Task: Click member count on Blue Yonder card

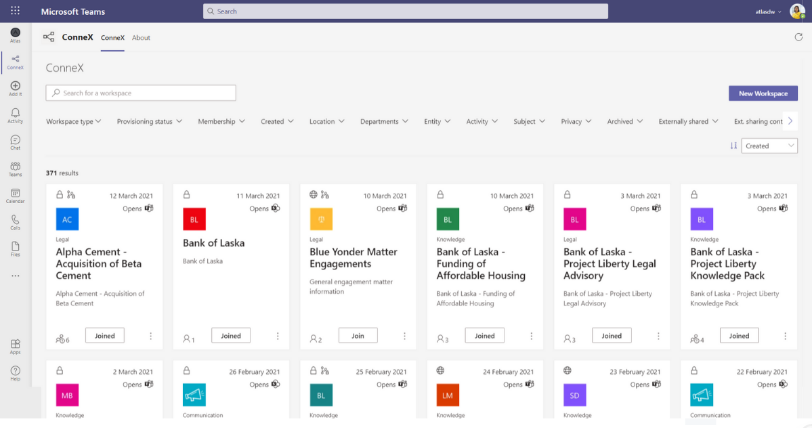Action: (316, 339)
